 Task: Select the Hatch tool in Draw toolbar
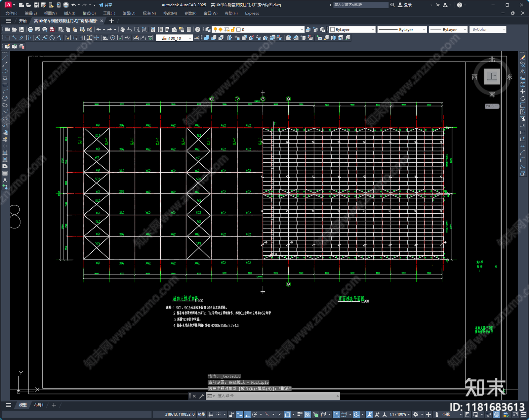click(x=5, y=153)
